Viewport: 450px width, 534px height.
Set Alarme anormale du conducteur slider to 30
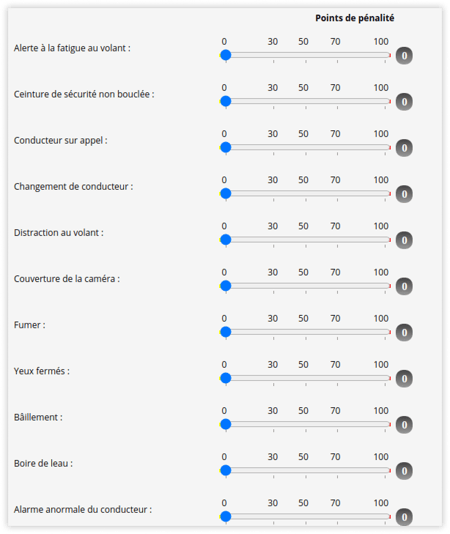273,517
